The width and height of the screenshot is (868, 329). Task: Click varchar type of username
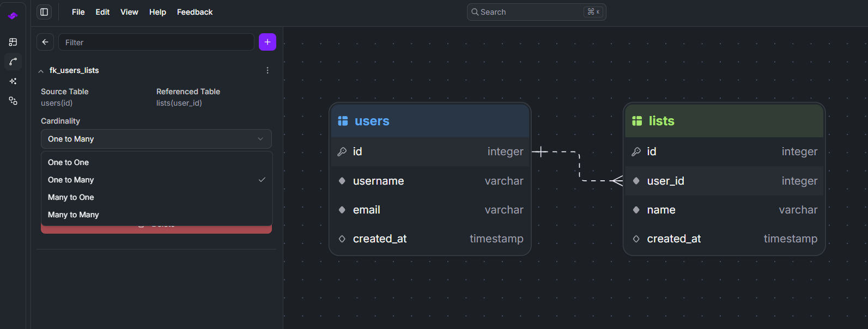[x=504, y=181]
